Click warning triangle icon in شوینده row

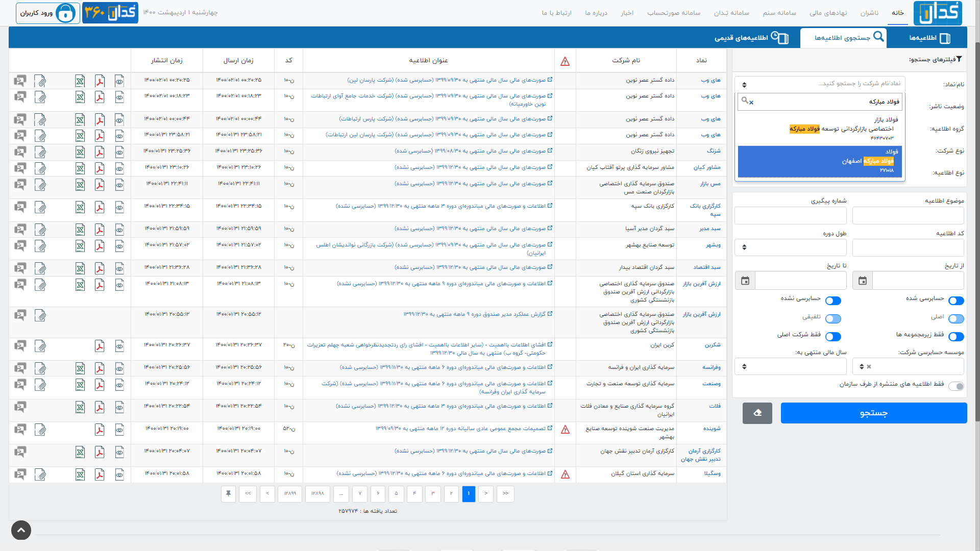point(565,430)
